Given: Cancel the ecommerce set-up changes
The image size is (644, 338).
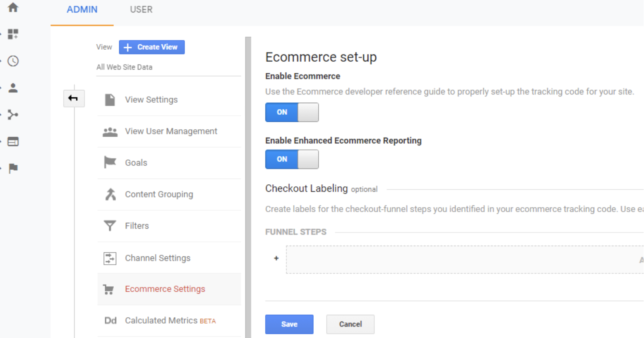Looking at the screenshot, I should [x=350, y=324].
